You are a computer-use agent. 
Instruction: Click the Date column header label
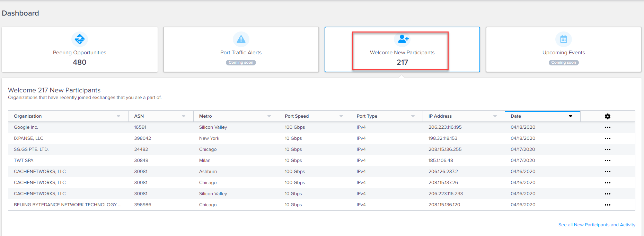tap(516, 116)
